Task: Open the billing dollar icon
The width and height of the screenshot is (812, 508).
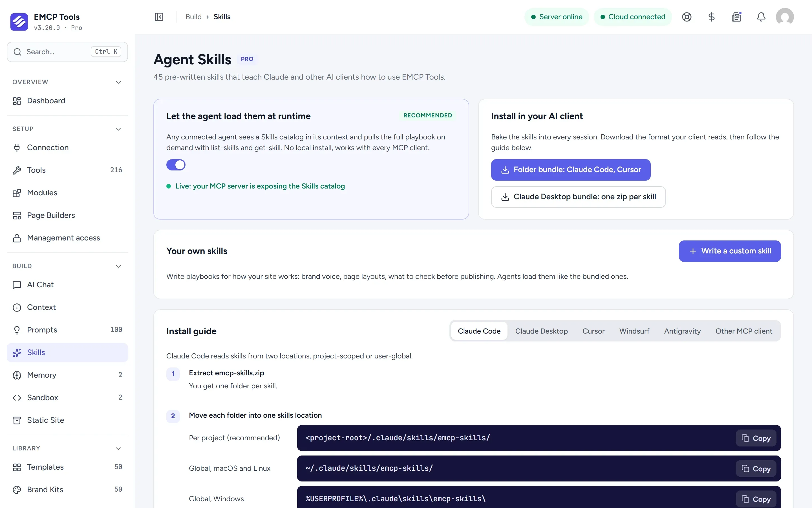Action: [711, 17]
